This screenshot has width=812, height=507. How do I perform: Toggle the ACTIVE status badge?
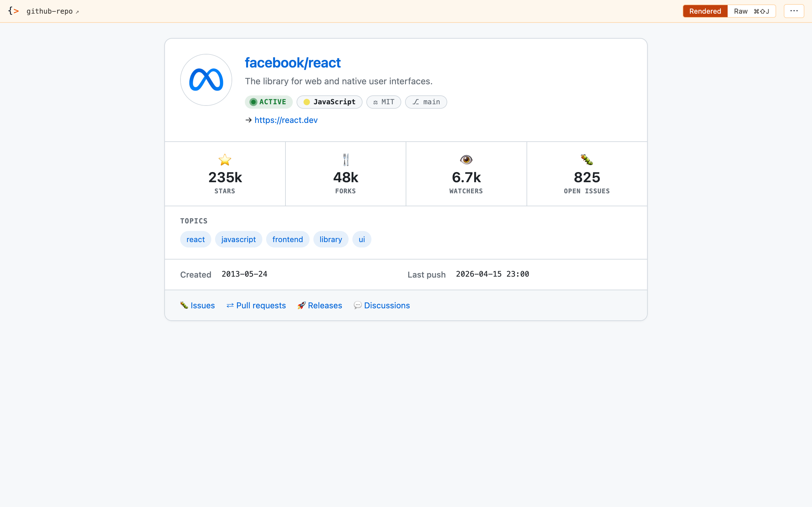click(268, 102)
